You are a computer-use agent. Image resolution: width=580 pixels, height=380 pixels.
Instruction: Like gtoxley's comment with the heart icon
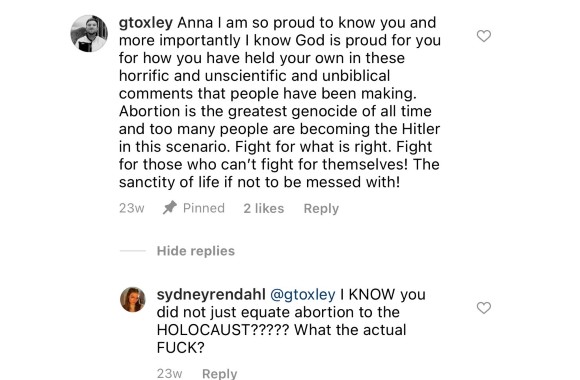point(483,36)
